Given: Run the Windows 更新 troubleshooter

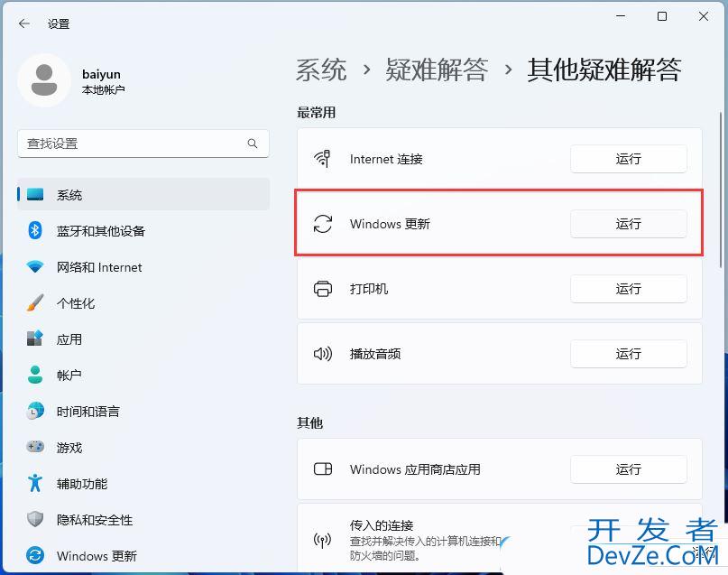Looking at the screenshot, I should [628, 224].
